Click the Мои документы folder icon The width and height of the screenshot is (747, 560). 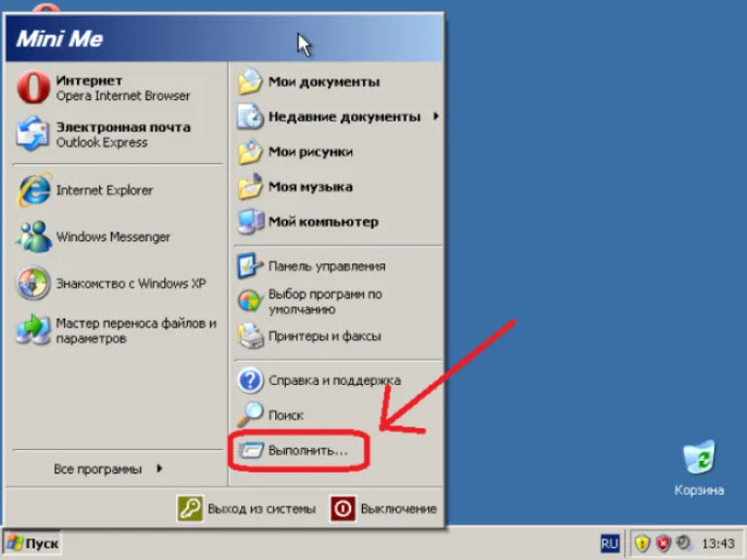pyautogui.click(x=250, y=82)
